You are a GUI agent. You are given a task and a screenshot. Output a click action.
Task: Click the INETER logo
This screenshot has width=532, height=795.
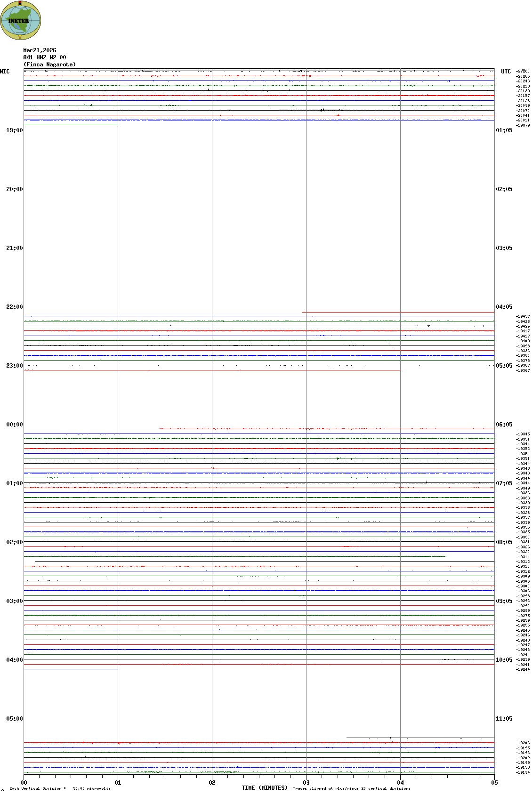coord(21,20)
